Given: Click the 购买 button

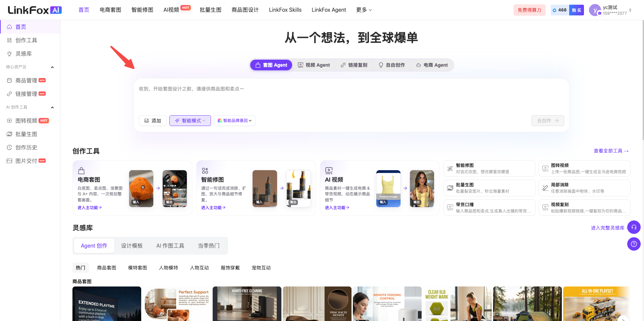Looking at the screenshot, I should pos(577,10).
